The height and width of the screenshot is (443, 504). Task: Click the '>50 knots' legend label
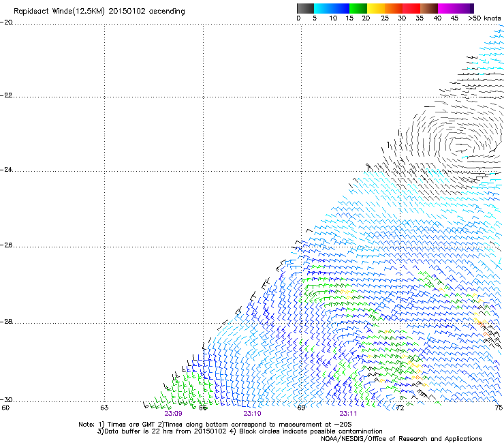click(484, 18)
